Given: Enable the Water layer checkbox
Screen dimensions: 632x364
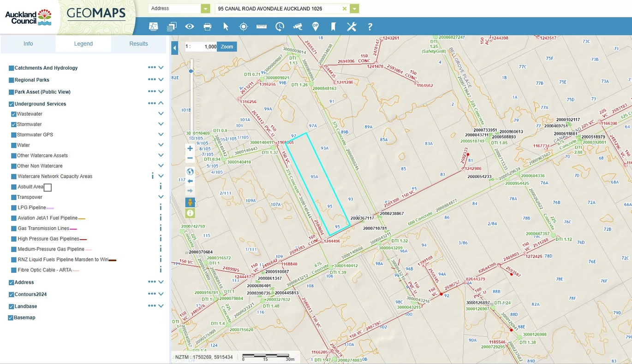Looking at the screenshot, I should (14, 145).
